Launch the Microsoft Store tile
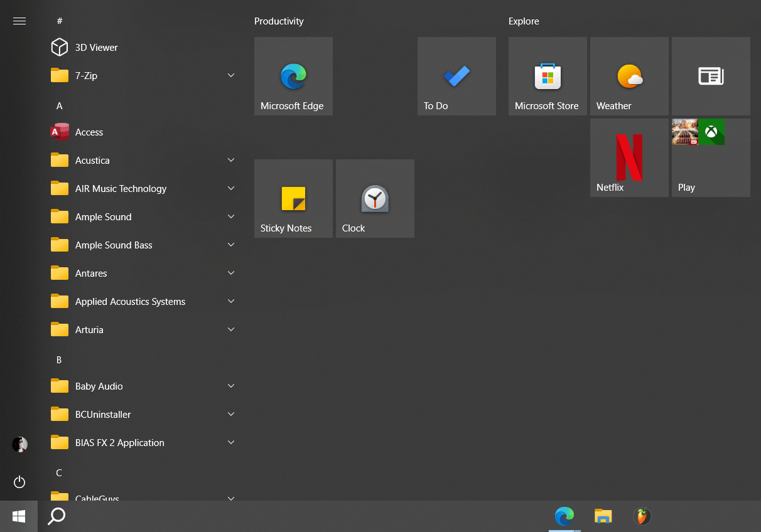 [x=548, y=76]
